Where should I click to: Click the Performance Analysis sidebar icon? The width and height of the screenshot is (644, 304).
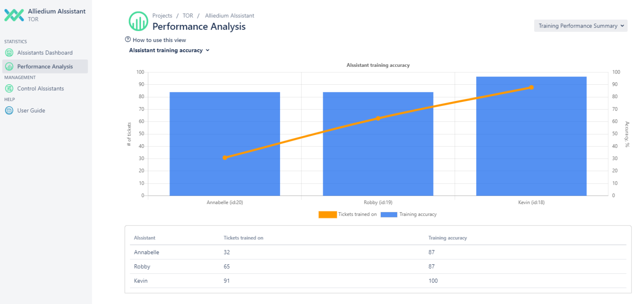[9, 67]
